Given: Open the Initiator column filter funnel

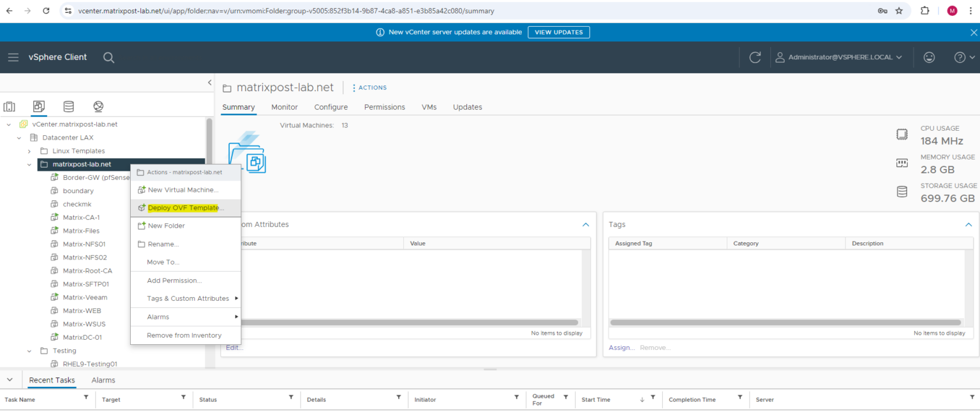Looking at the screenshot, I should [x=516, y=399].
